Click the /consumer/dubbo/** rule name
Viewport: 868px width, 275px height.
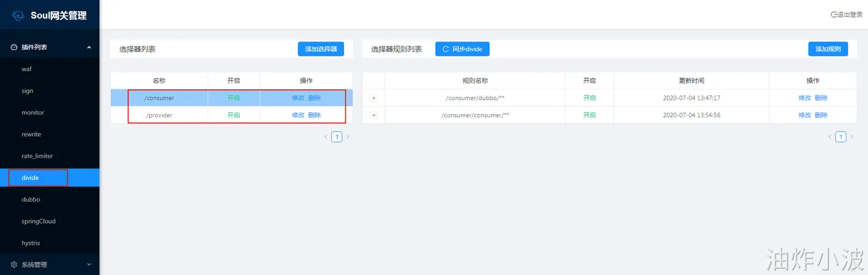(475, 98)
